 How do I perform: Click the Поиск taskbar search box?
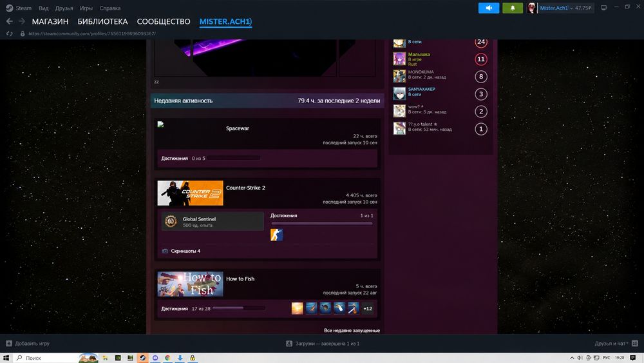[55, 358]
